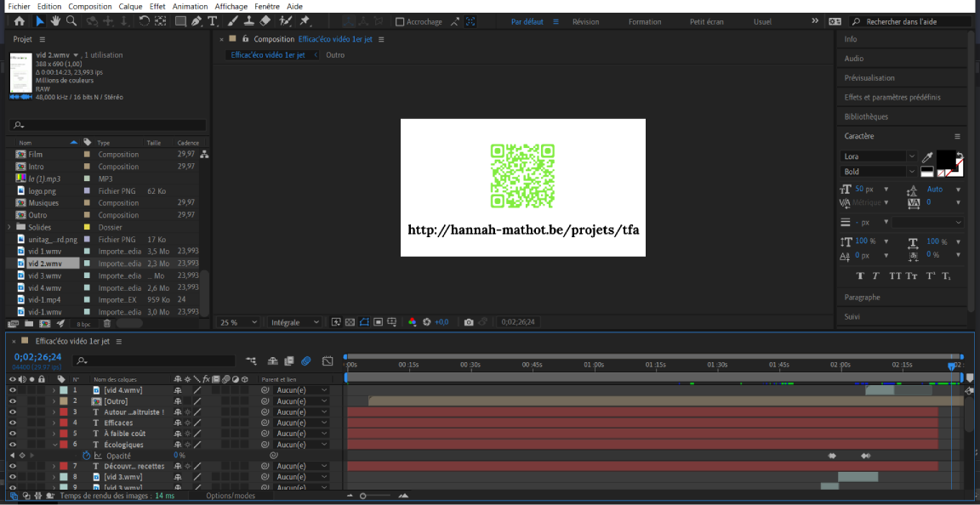Image resolution: width=980 pixels, height=505 pixels.
Task: Click the pan-behind anchor point tool
Action: tap(161, 21)
